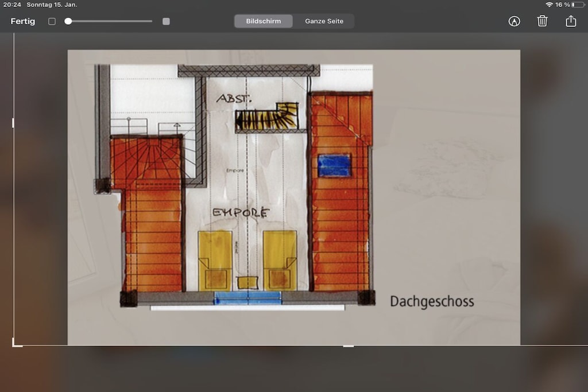Delete the screenshot with the trash icon
Viewport: 588px width, 392px height.
(542, 21)
